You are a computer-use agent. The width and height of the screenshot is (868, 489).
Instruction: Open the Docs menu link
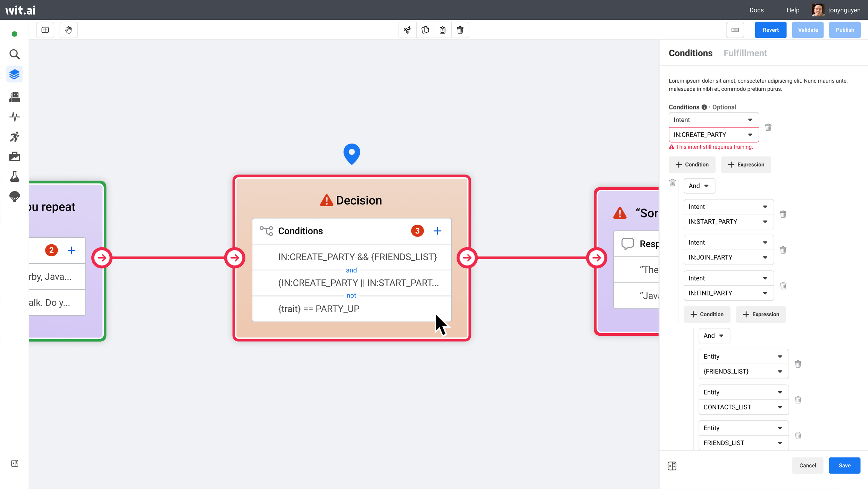(756, 10)
